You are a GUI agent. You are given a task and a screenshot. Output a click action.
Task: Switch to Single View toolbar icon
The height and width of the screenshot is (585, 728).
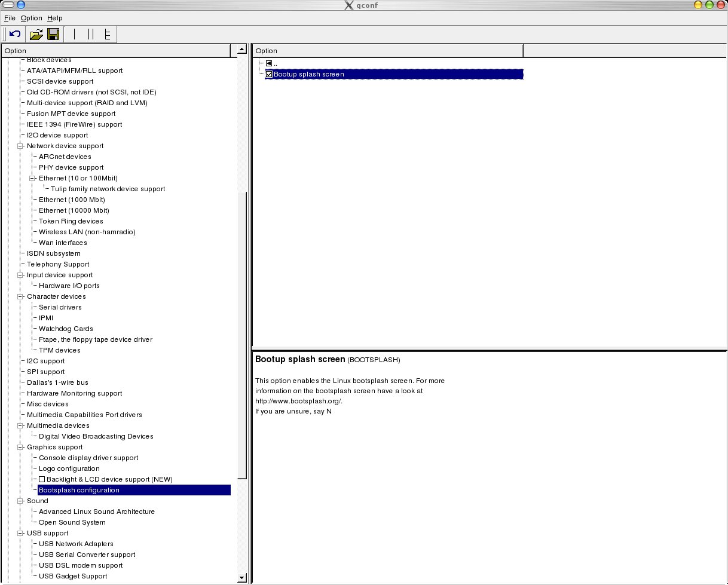point(75,34)
